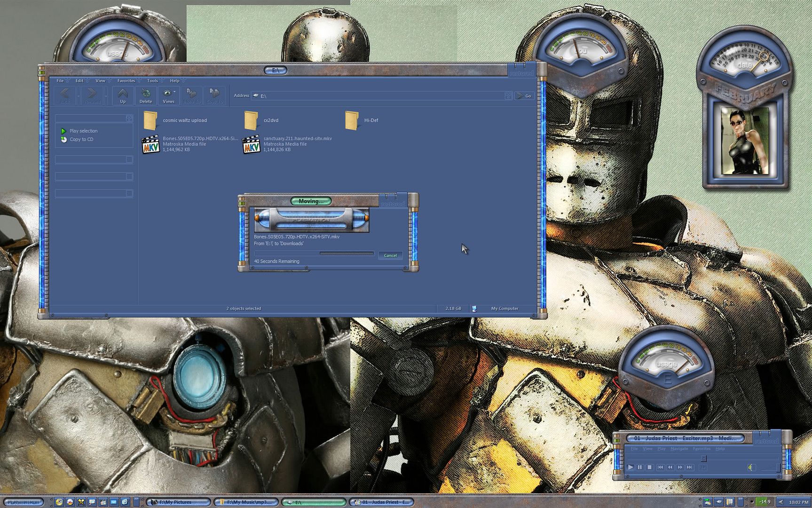This screenshot has width=812, height=508.
Task: Select the Bones.S05E05 MKV file icon
Action: (x=150, y=144)
